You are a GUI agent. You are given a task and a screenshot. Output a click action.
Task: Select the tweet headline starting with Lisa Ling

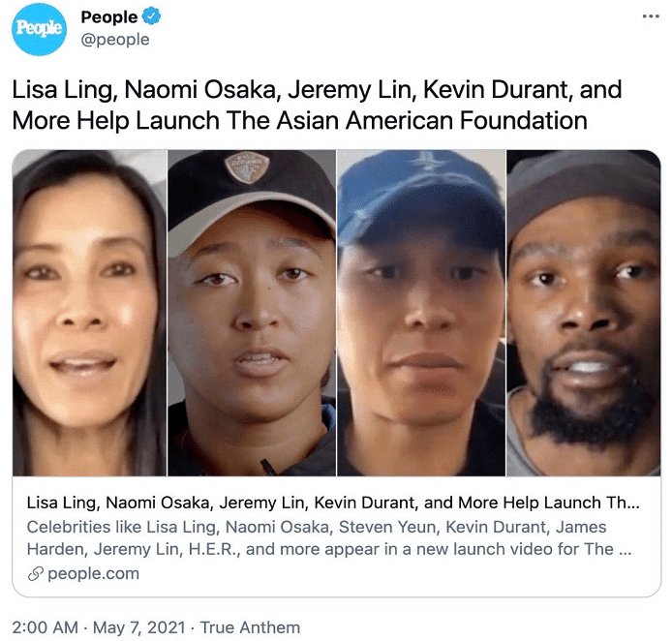(317, 105)
